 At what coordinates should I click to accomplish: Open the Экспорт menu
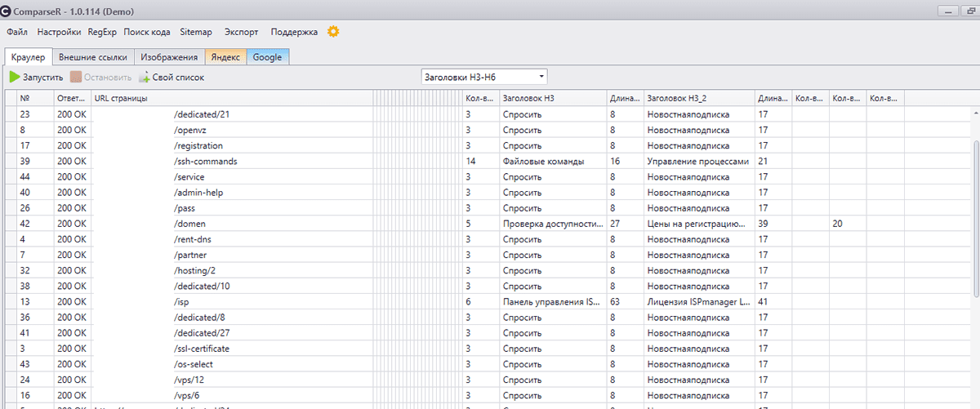(x=241, y=33)
